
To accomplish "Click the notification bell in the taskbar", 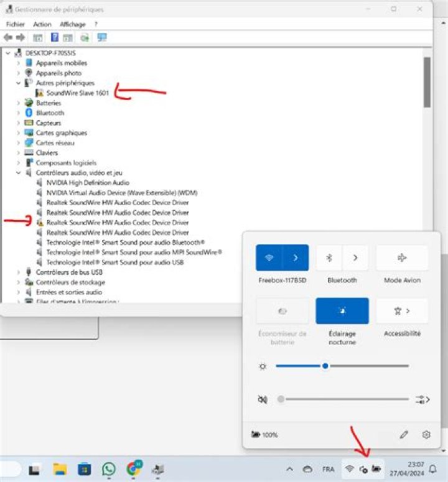I will pyautogui.click(x=432, y=469).
